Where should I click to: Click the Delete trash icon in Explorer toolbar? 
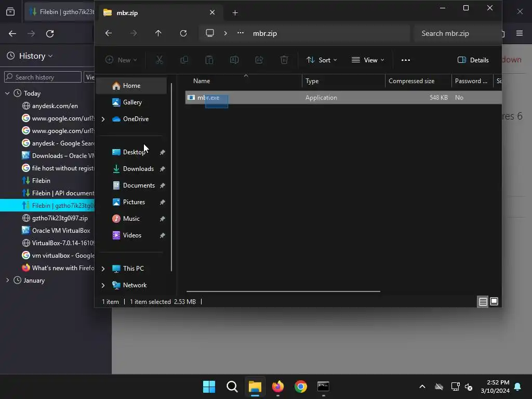284,60
